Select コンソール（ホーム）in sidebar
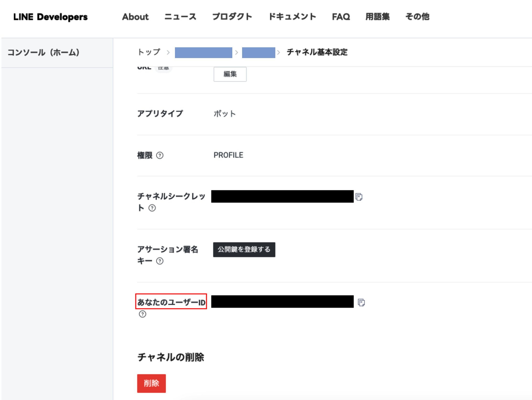Image resolution: width=532 pixels, height=400 pixels. 43,52
